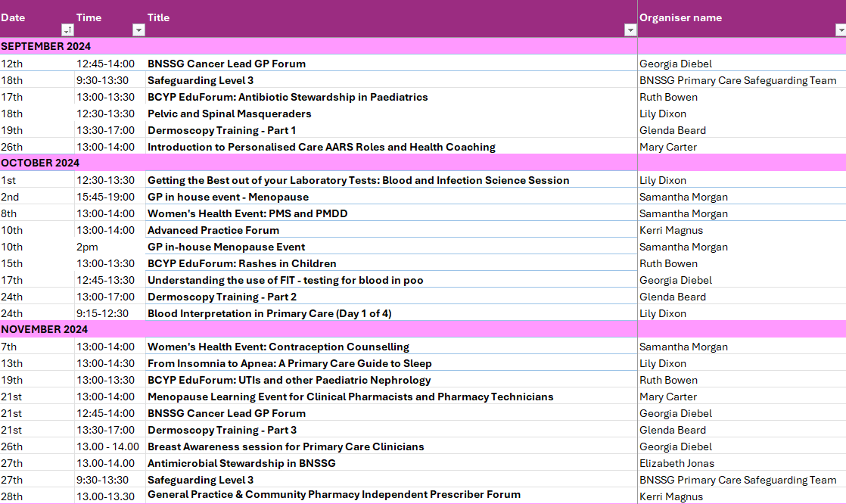Image resolution: width=846 pixels, height=504 pixels.
Task: Click Blood Interpretation in Primary Care title
Action: coord(269,313)
